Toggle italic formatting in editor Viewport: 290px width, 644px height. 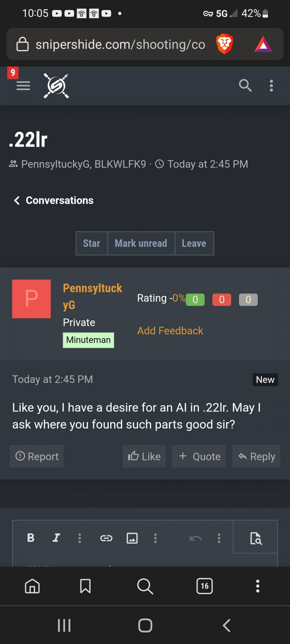tap(56, 538)
